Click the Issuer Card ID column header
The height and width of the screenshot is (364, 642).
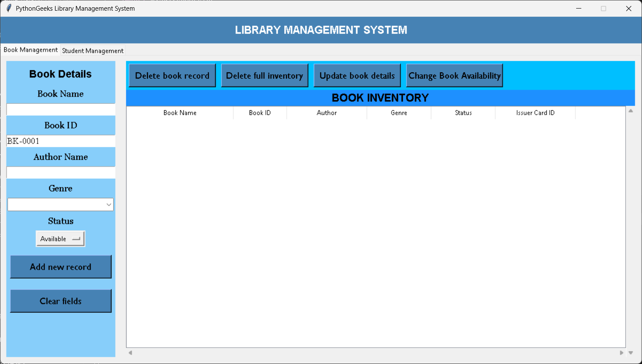coord(535,113)
